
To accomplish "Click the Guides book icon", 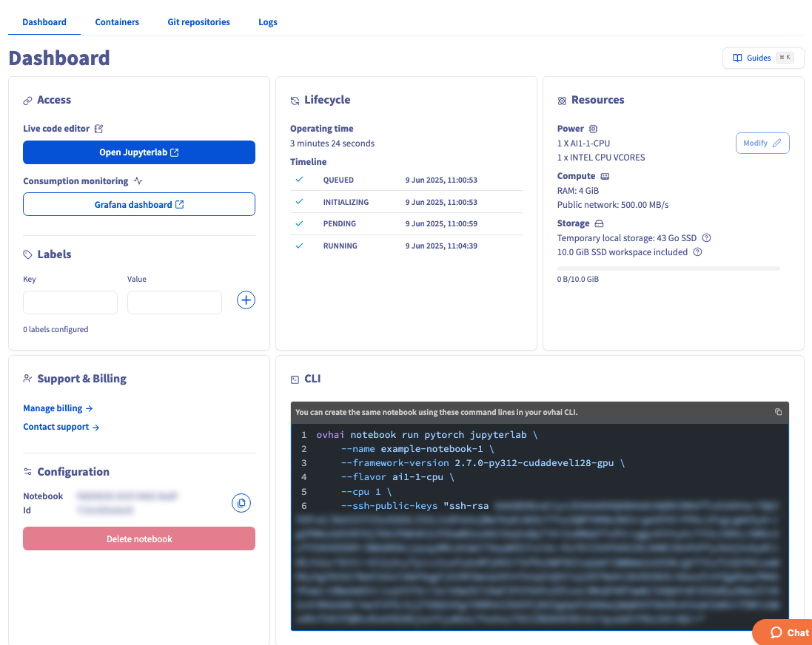I will [x=737, y=58].
